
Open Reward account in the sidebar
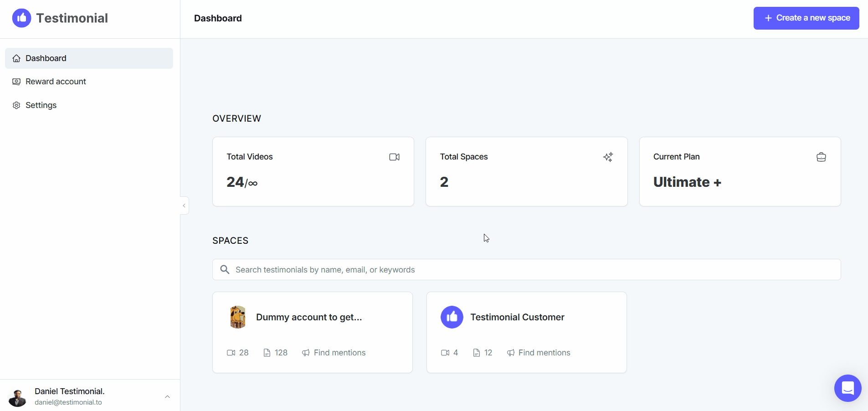(x=89, y=82)
